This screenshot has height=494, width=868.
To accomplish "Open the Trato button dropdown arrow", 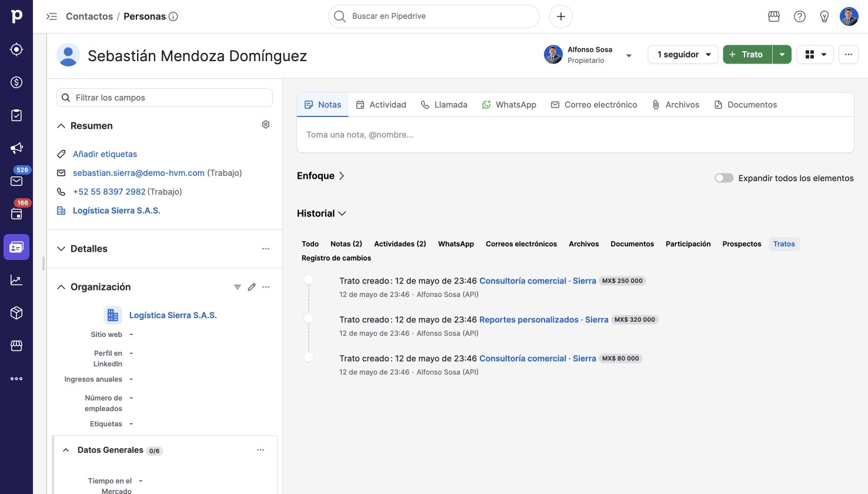I will pyautogui.click(x=782, y=55).
